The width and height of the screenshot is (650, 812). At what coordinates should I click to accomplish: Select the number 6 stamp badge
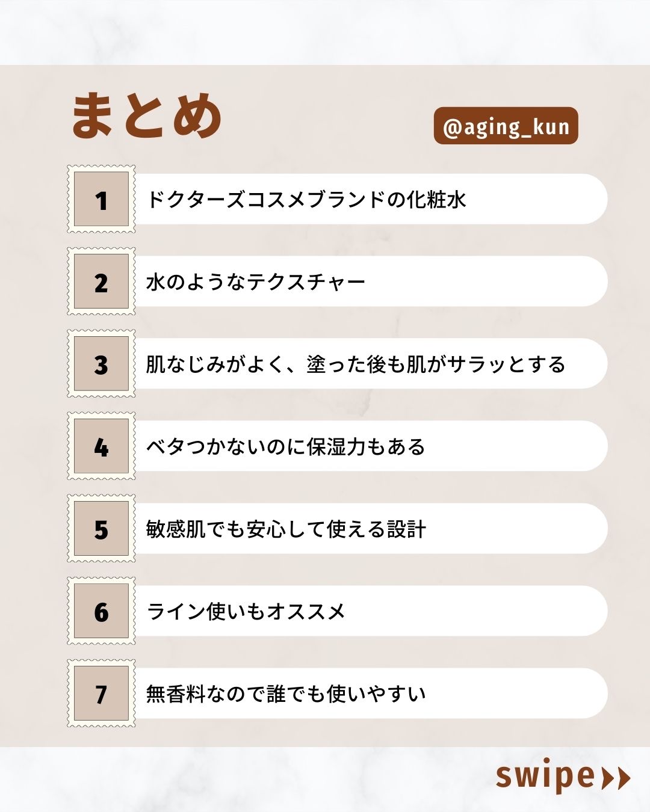coord(101,612)
